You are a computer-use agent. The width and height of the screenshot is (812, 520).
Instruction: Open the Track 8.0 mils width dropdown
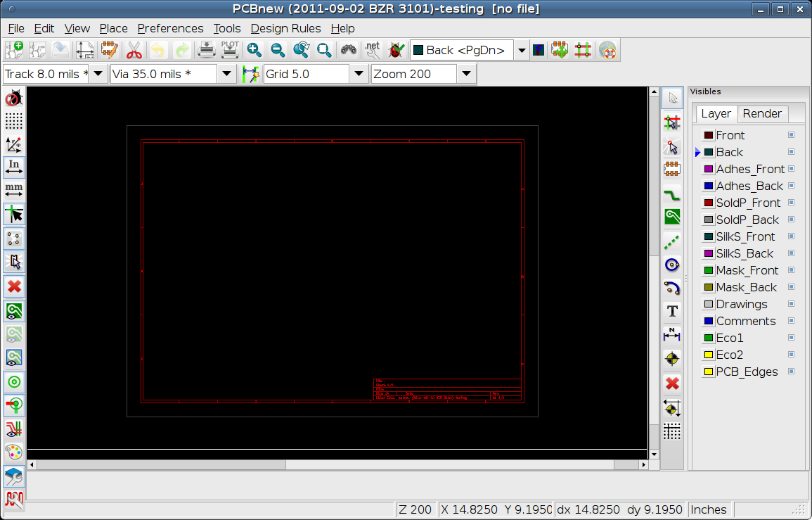(98, 74)
